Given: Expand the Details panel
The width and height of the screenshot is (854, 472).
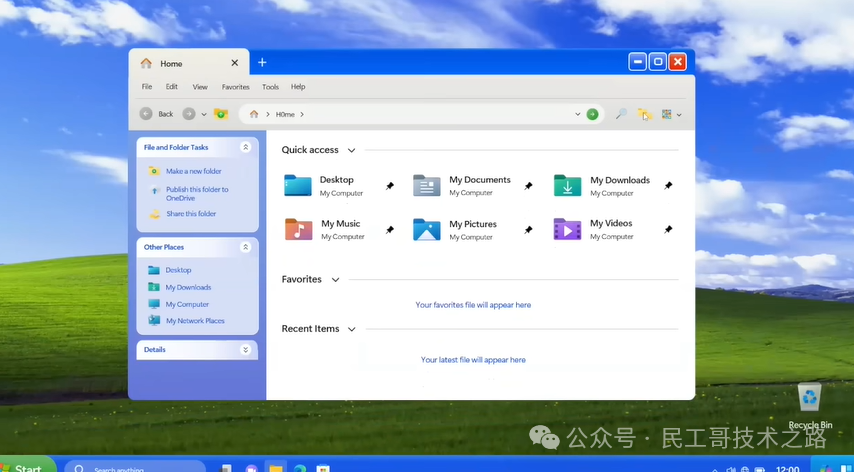Looking at the screenshot, I should [246, 350].
